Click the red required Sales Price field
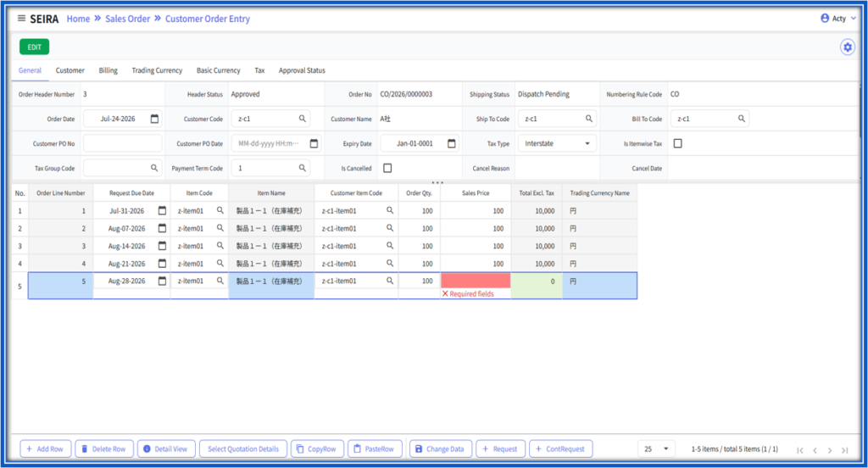 click(476, 281)
